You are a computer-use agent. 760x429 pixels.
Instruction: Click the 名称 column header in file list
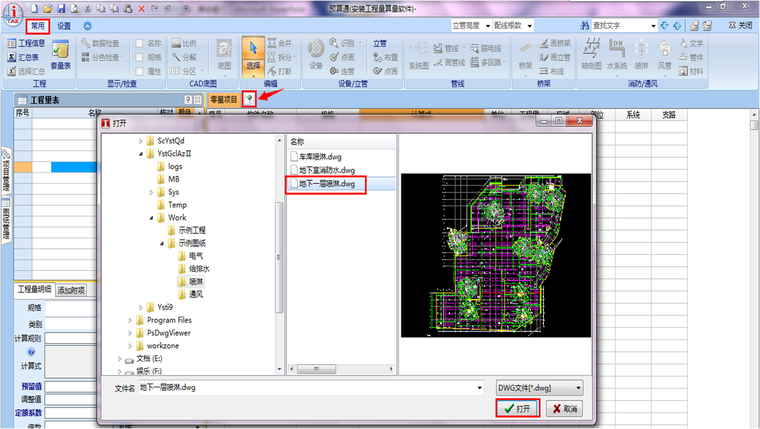[x=297, y=142]
